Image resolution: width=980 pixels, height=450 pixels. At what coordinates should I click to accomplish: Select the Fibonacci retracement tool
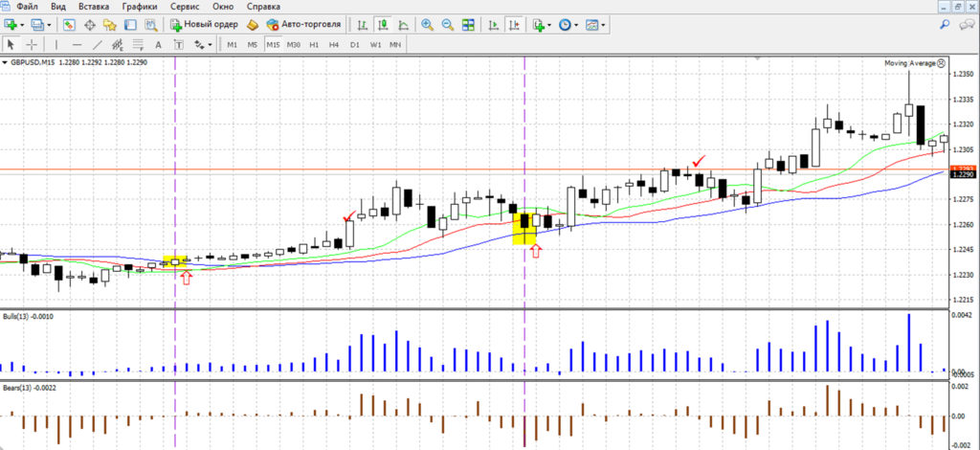coord(138,44)
